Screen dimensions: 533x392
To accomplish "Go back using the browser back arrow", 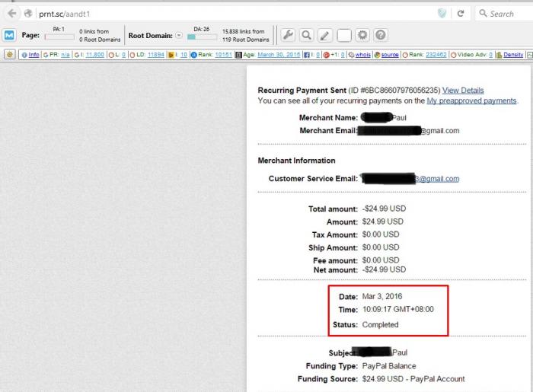I will tap(12, 14).
